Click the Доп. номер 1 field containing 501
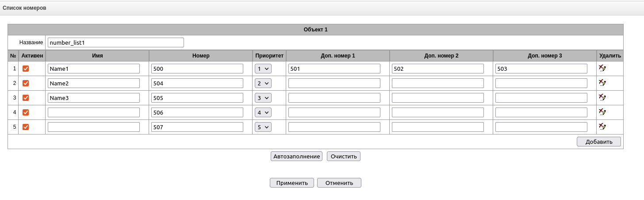Screen dimensions: 644x200 [334, 69]
